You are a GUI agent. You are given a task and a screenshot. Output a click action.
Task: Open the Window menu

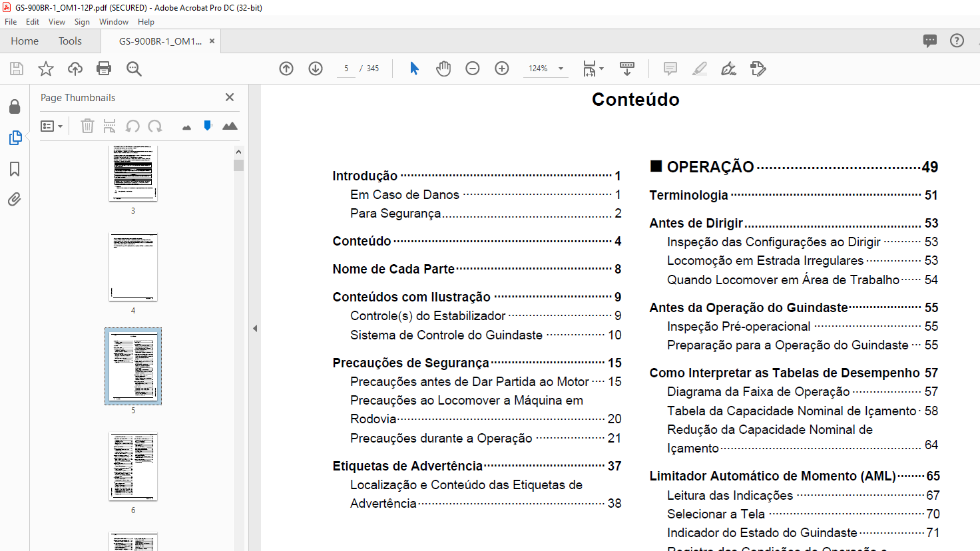[x=114, y=22]
